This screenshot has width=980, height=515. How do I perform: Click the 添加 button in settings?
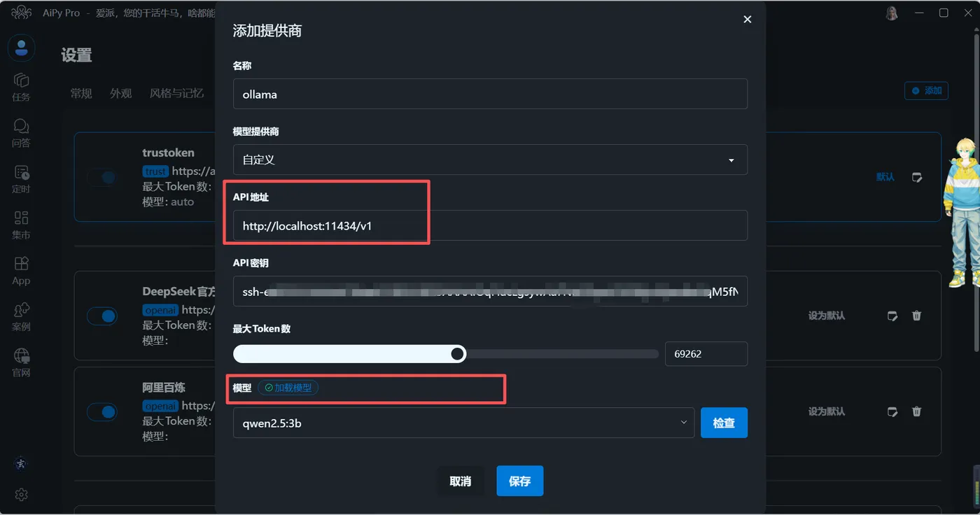click(926, 90)
